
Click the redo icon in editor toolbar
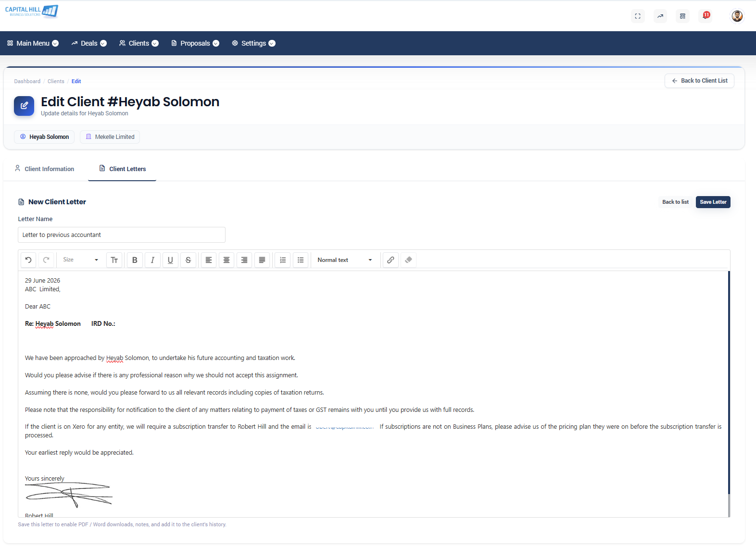[46, 260]
